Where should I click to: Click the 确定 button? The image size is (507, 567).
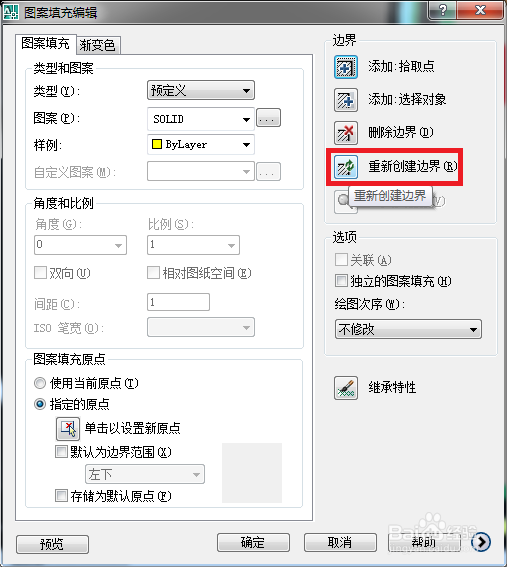tap(253, 542)
